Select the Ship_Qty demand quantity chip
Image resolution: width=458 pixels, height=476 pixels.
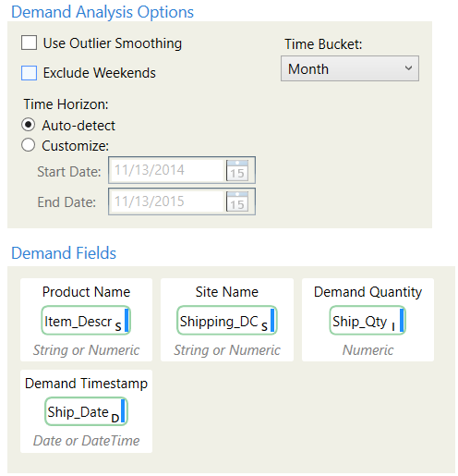(368, 321)
